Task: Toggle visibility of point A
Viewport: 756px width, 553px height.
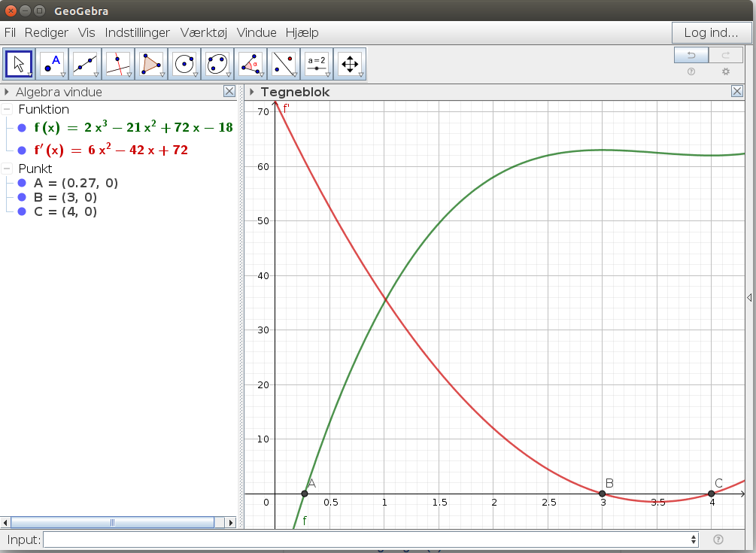Action: pos(22,183)
